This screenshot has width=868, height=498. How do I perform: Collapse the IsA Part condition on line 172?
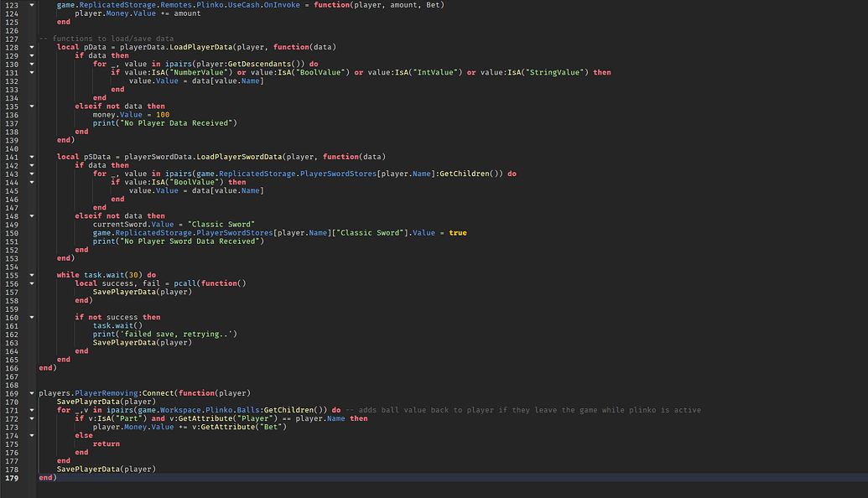[x=30, y=418]
